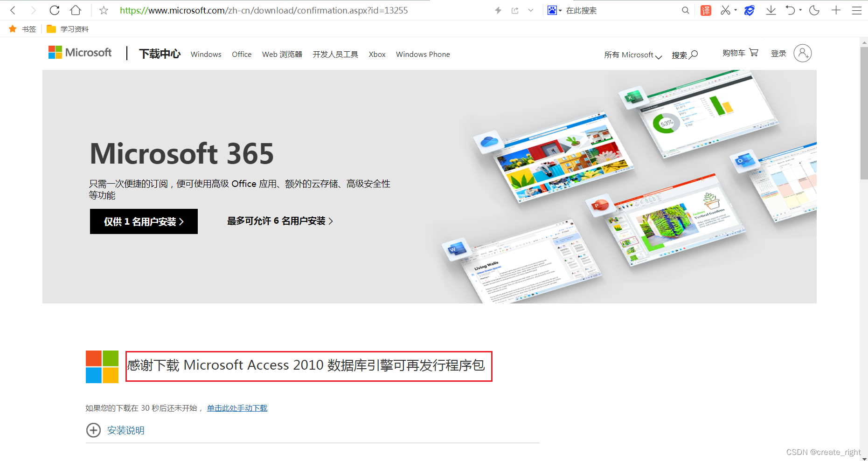Expand 安装说明 with the plus icon
This screenshot has width=868, height=461.
click(93, 430)
